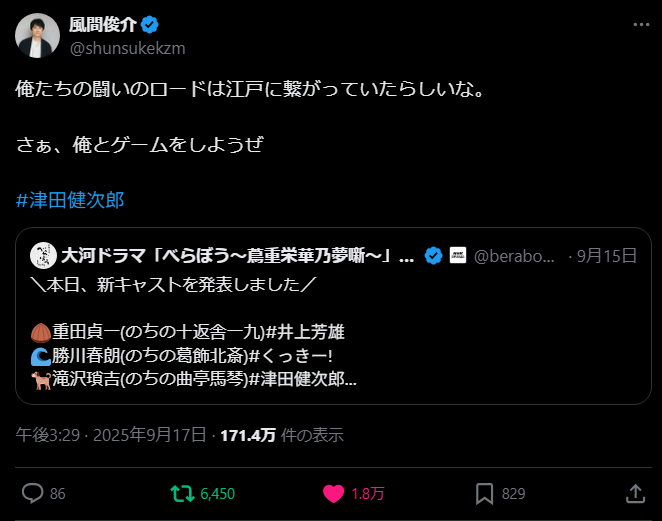Open the three-dot more options menu
Viewport: 662px width, 521px height.
pyautogui.click(x=641, y=25)
